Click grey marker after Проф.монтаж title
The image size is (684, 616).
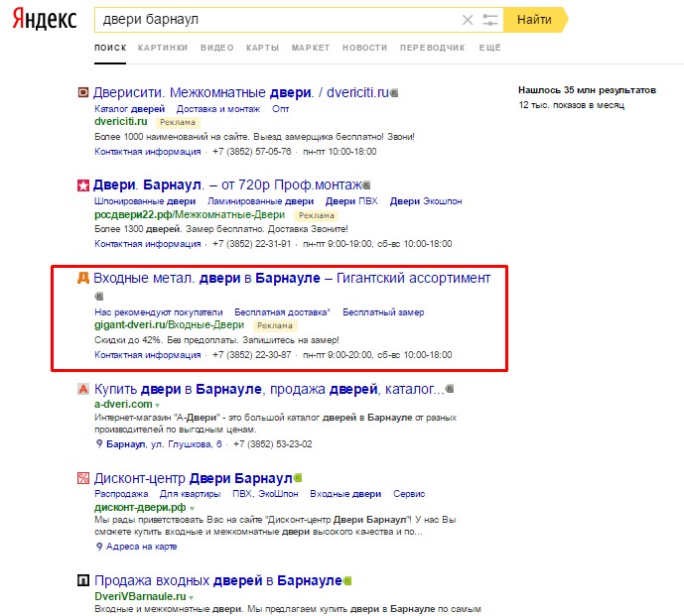click(x=366, y=185)
